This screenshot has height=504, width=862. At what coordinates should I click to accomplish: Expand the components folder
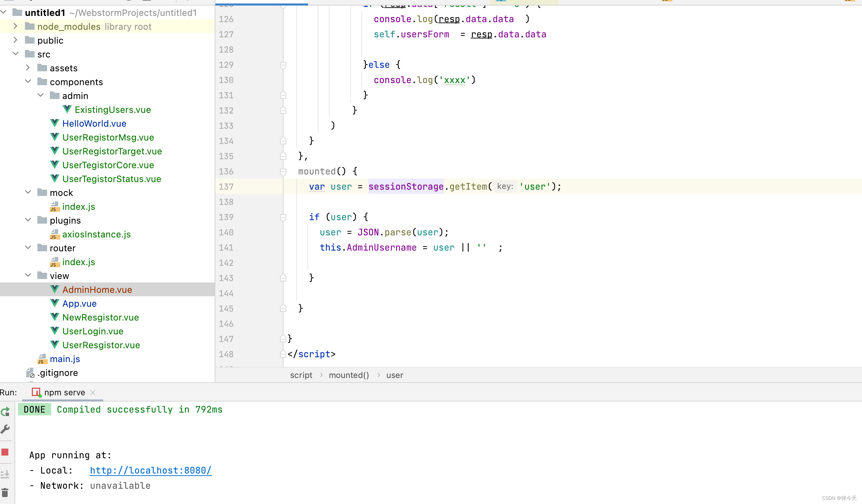[x=28, y=82]
